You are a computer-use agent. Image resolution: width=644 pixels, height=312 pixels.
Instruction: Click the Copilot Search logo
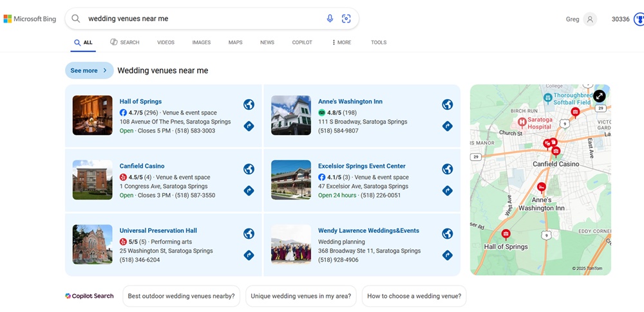(89, 296)
